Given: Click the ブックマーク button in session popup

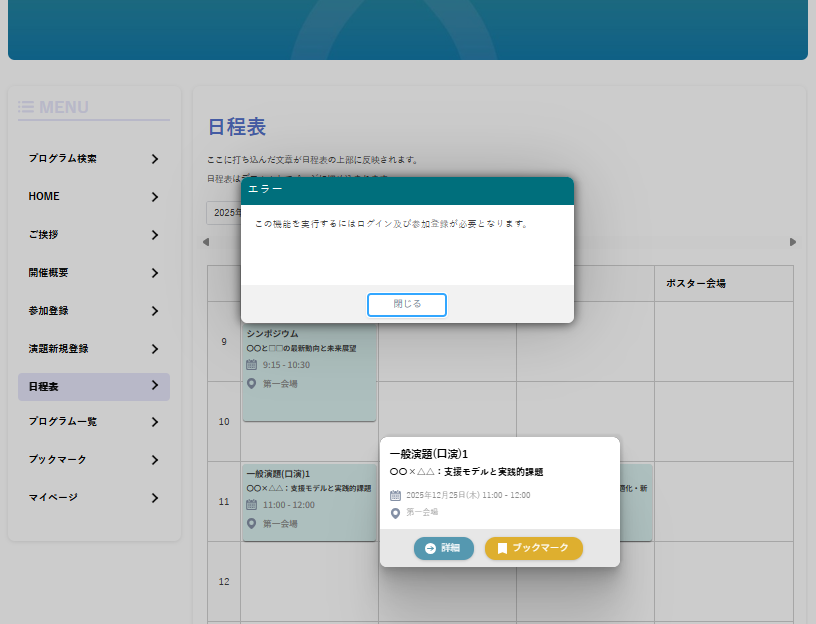Looking at the screenshot, I should (533, 548).
